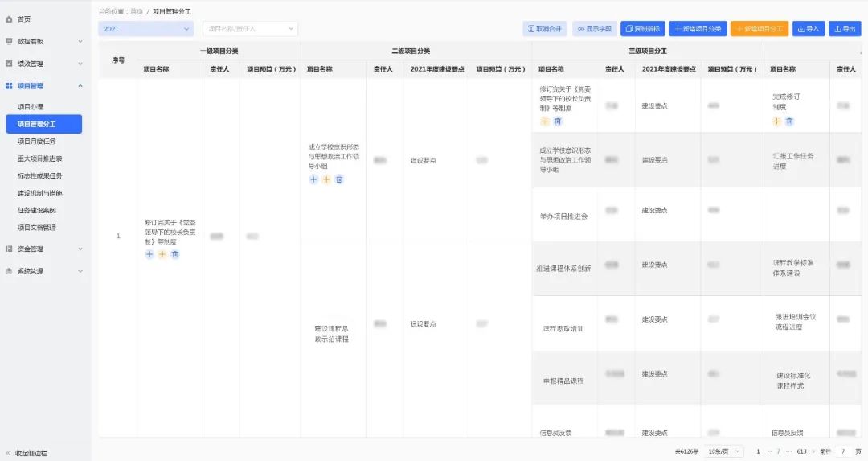
Task: Select 重大项目推进表 menu item
Action: point(40,158)
